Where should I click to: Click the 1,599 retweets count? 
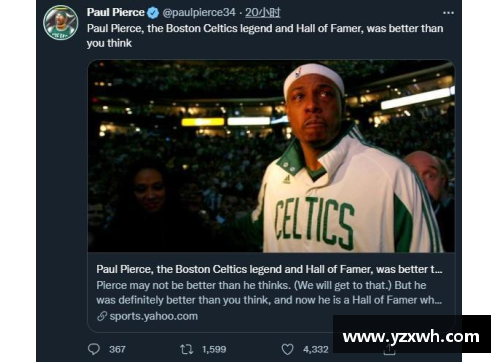[x=214, y=349]
